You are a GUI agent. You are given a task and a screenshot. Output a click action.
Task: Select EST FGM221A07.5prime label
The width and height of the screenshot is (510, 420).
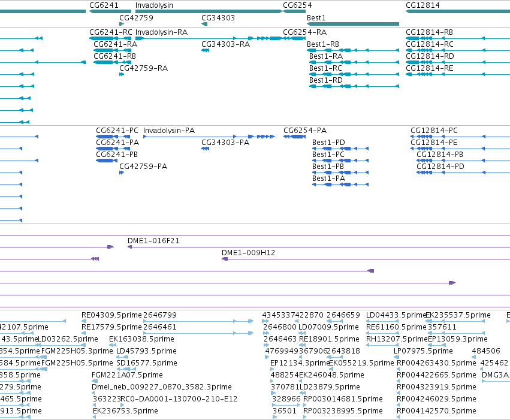(127, 375)
